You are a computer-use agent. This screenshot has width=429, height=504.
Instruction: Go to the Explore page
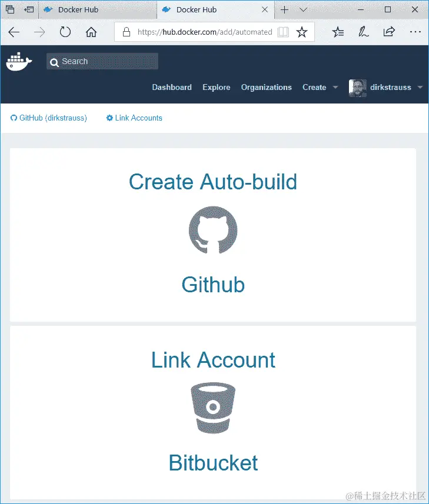216,87
